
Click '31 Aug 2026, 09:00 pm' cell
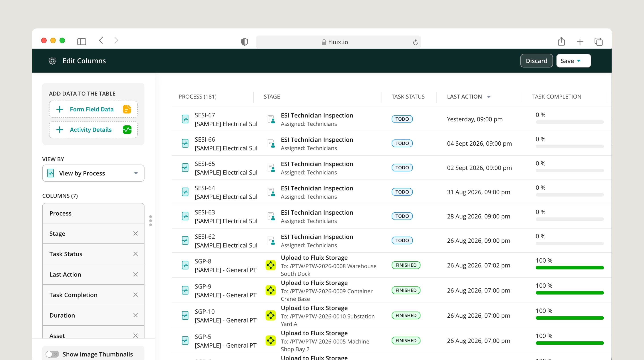point(479,192)
